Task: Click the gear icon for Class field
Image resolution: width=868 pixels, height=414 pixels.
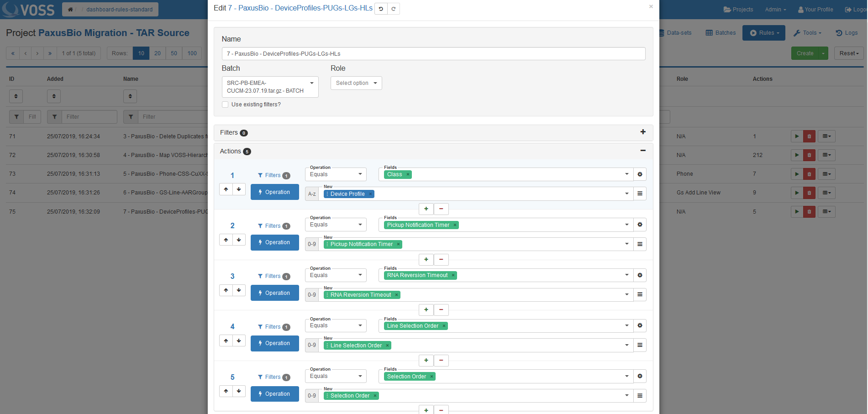Action: coord(640,174)
